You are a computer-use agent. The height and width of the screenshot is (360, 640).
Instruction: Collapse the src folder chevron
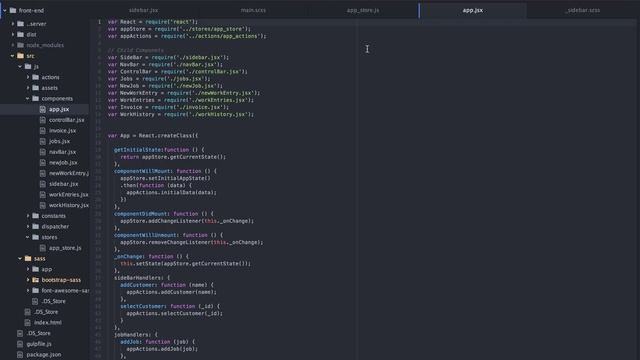click(13, 56)
